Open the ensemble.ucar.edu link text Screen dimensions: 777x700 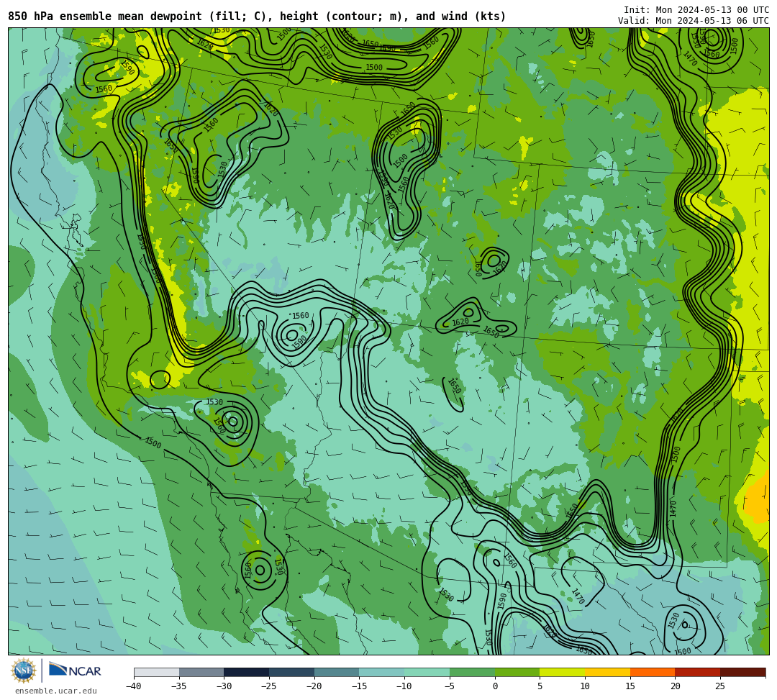[x=56, y=691]
